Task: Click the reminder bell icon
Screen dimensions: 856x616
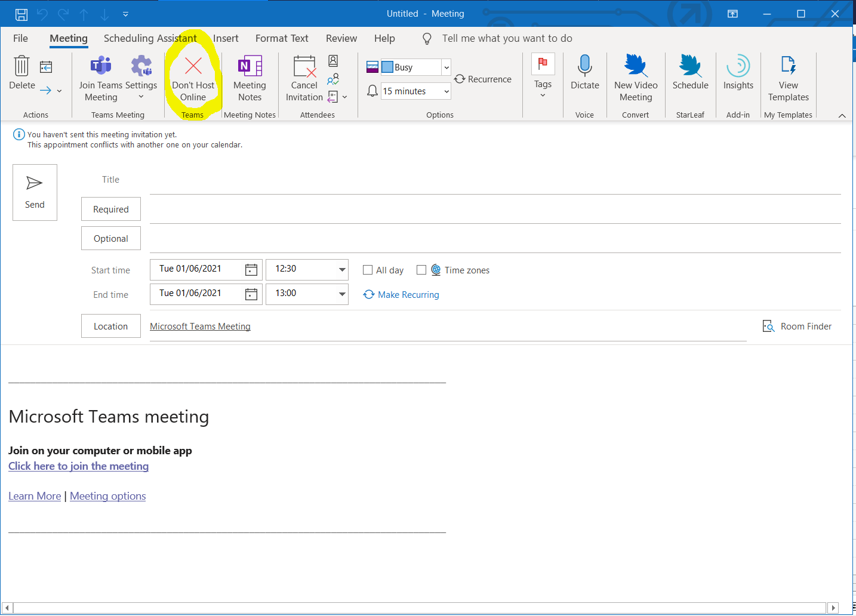Action: 372,91
